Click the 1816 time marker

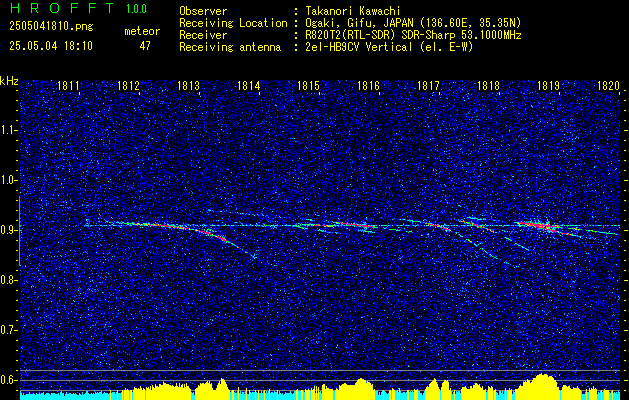pyautogui.click(x=369, y=85)
